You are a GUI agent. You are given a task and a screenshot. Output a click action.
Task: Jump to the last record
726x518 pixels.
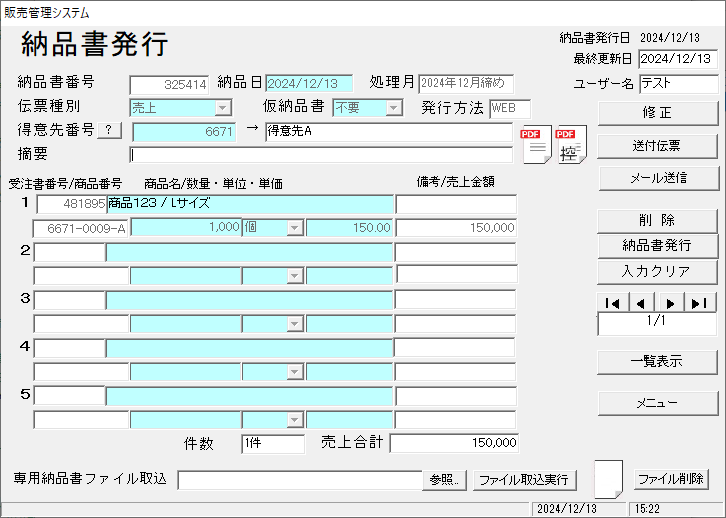[699, 303]
